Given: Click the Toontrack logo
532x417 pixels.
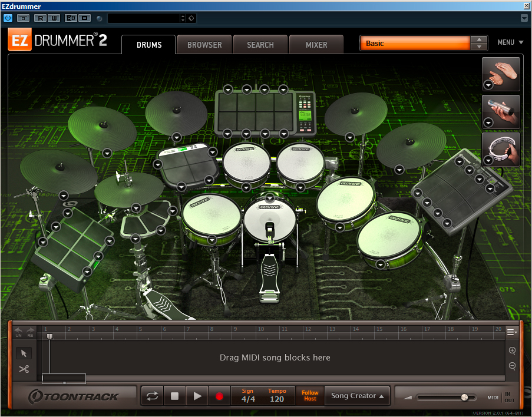Looking at the screenshot, I should tap(73, 396).
